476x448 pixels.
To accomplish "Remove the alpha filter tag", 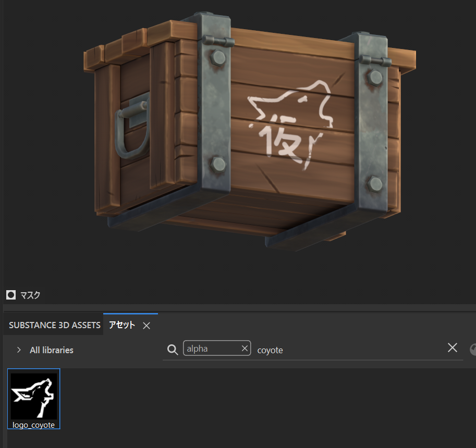I will click(x=245, y=349).
